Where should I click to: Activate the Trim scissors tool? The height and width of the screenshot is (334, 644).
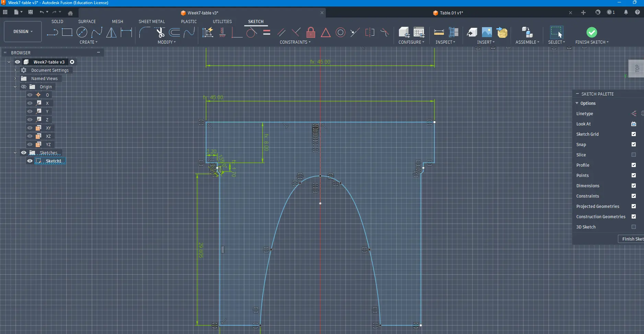[x=160, y=33]
